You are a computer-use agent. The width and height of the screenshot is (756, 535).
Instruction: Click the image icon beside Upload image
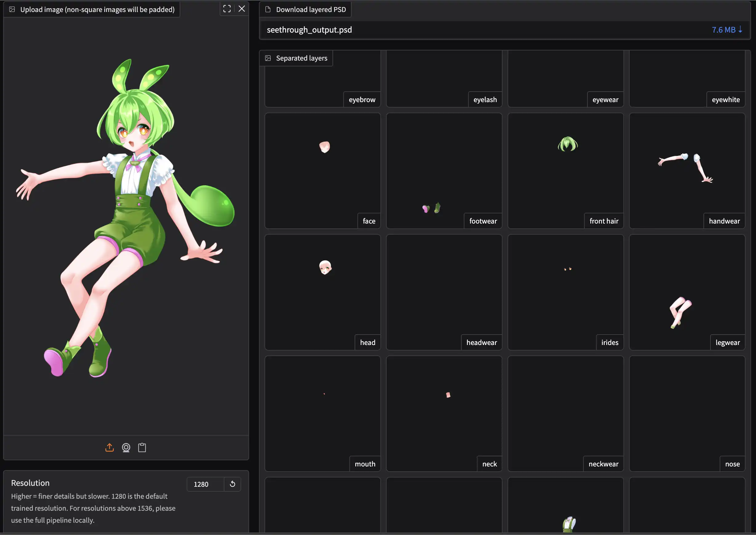click(12, 10)
